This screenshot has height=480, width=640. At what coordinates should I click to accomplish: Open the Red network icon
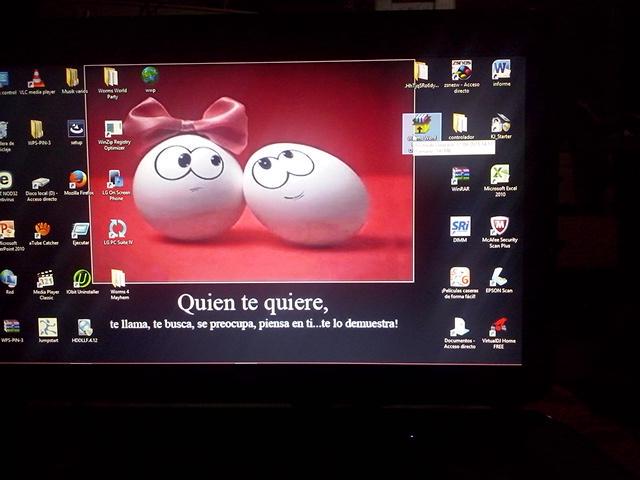coord(9,281)
